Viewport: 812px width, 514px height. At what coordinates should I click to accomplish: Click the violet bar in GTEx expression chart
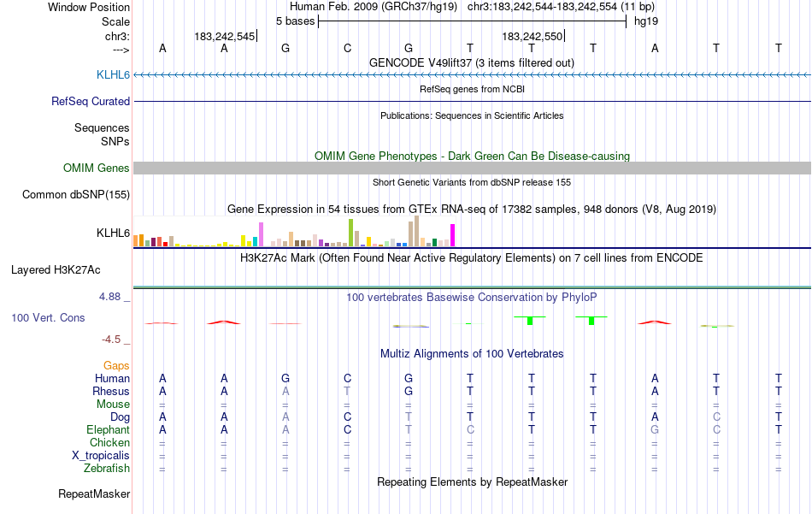(261, 234)
